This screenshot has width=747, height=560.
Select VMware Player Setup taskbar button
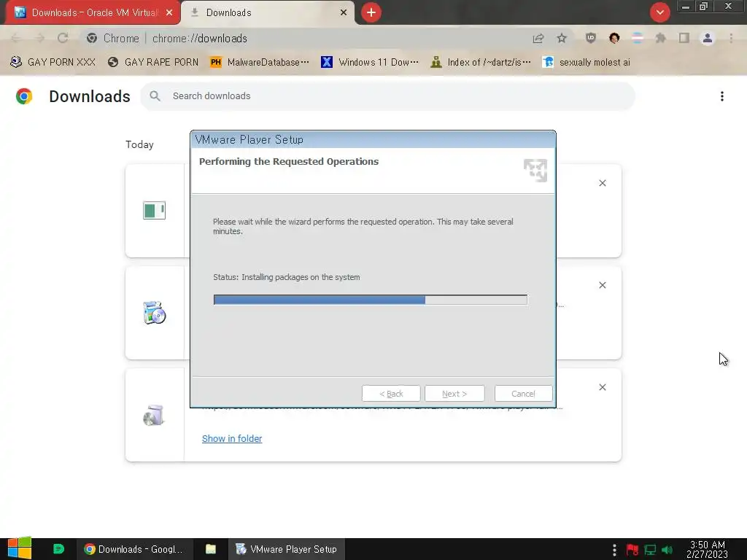(286, 549)
